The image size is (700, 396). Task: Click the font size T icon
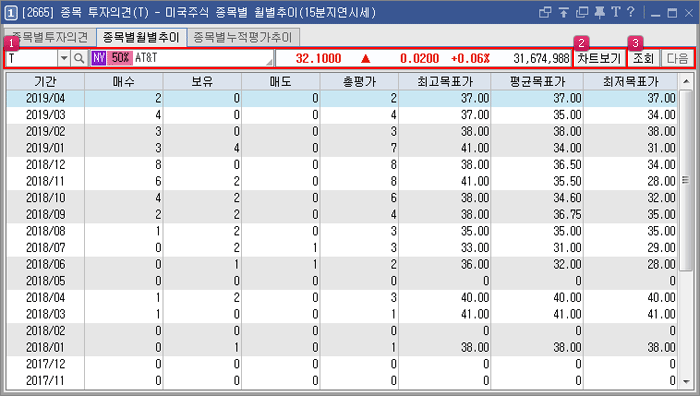616,12
